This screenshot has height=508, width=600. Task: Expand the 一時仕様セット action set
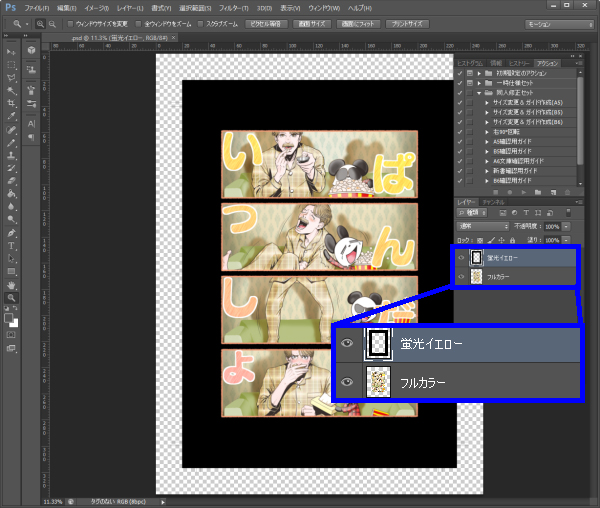click(479, 83)
